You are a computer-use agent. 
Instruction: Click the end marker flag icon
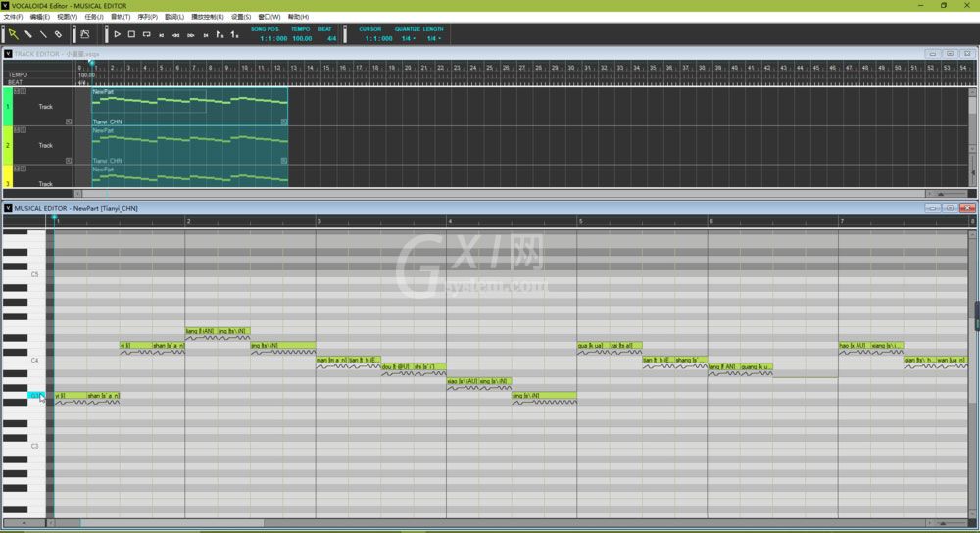(x=234, y=35)
